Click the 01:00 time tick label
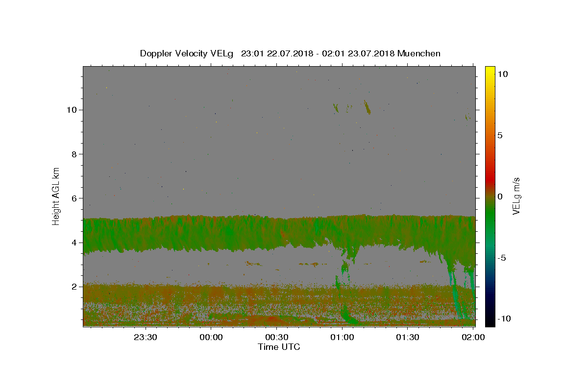Screen dimensions: 588x392 342,337
